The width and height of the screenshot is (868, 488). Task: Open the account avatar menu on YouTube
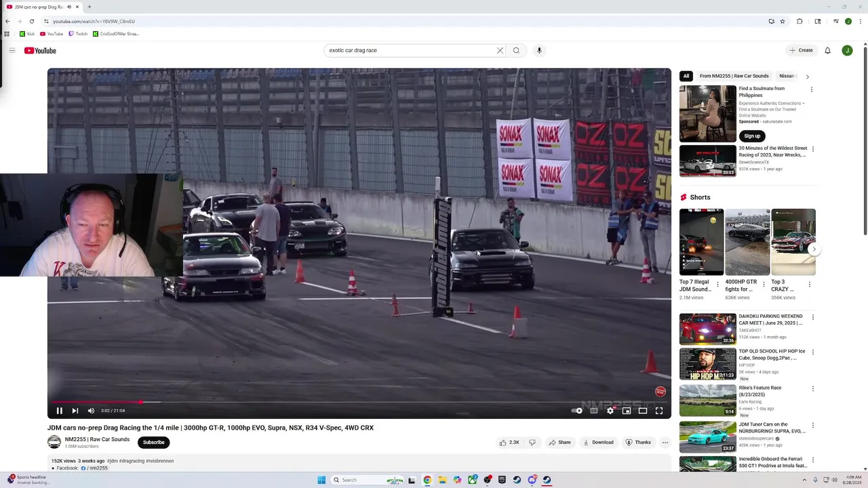point(847,50)
